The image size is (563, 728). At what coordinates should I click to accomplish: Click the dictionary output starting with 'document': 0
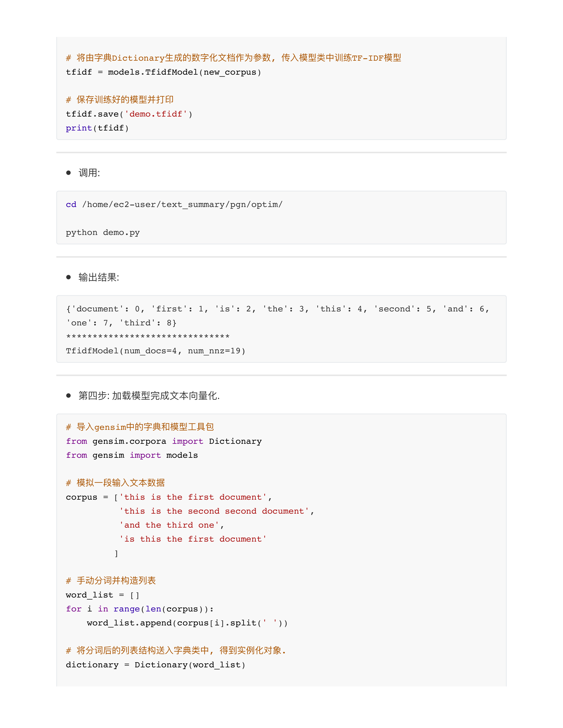(277, 309)
